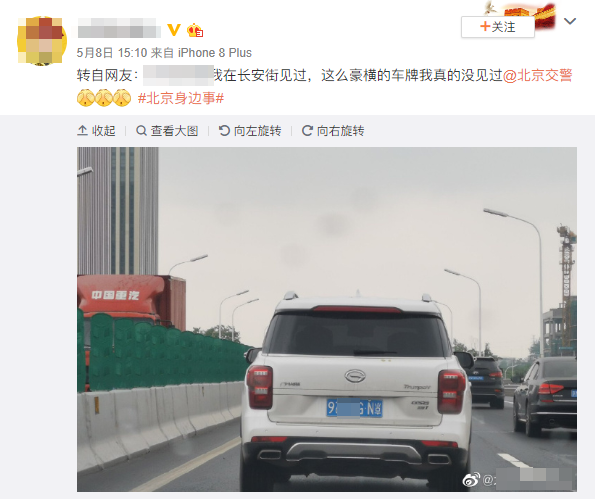This screenshot has width=595, height=499.
Task: Click the magnifier icon beside 查看大图
Action: coord(141,131)
